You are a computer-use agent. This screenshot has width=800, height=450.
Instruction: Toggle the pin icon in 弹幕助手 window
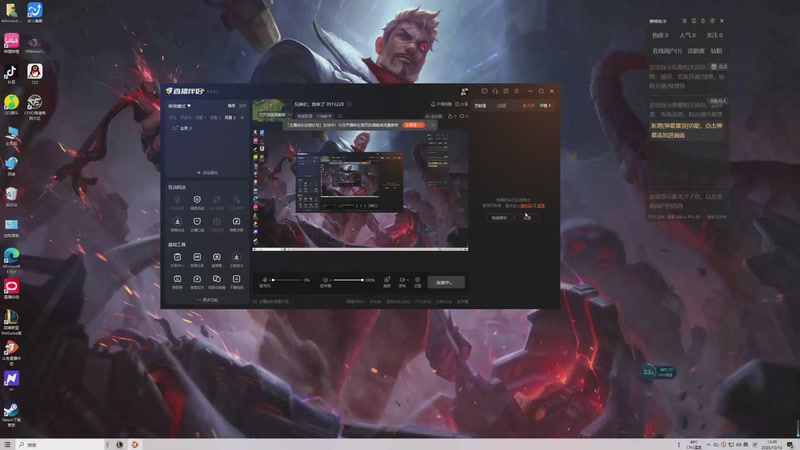684,21
